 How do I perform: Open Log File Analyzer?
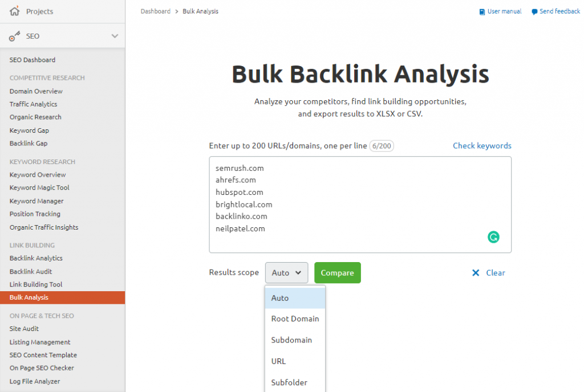[35, 381]
